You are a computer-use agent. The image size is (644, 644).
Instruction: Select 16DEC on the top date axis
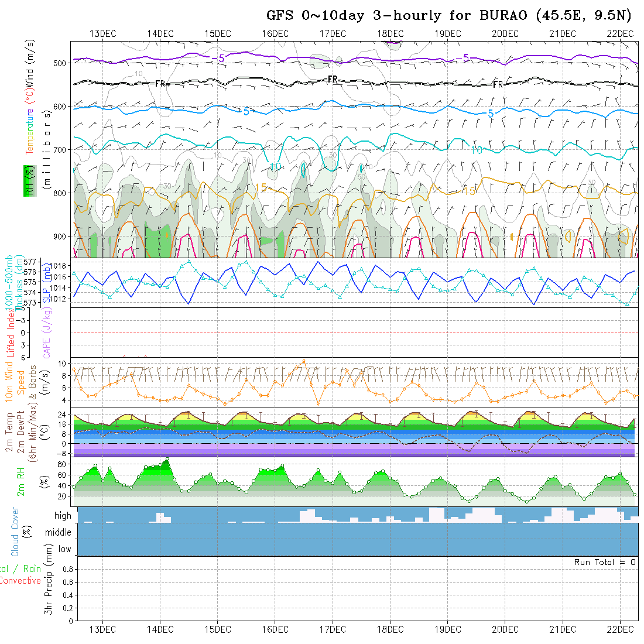(x=275, y=33)
